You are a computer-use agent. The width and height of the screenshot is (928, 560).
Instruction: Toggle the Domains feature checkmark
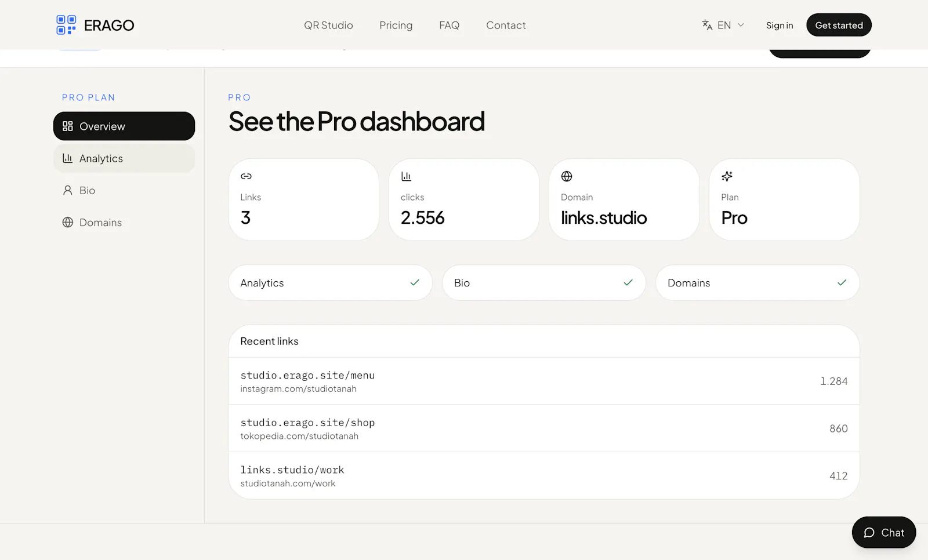click(x=842, y=283)
